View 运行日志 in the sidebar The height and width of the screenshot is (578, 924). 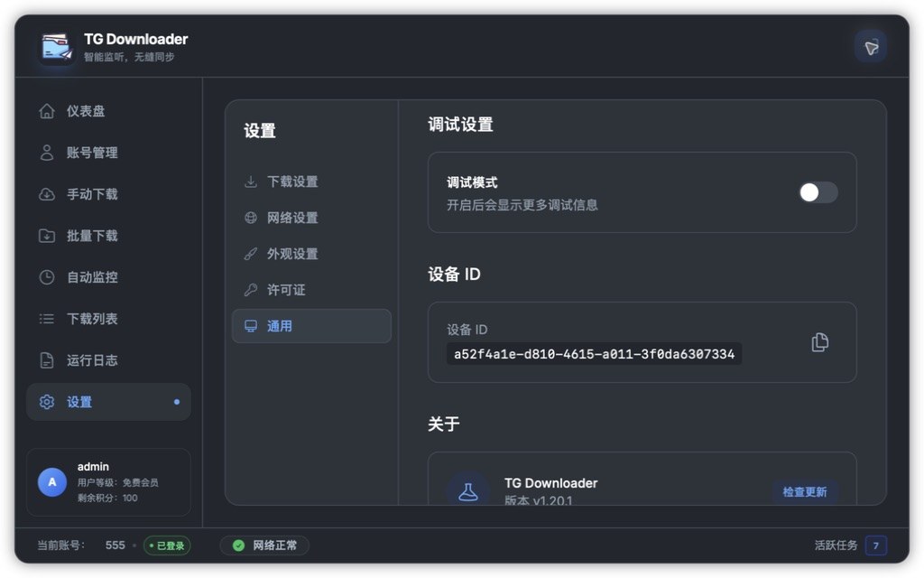pos(108,360)
